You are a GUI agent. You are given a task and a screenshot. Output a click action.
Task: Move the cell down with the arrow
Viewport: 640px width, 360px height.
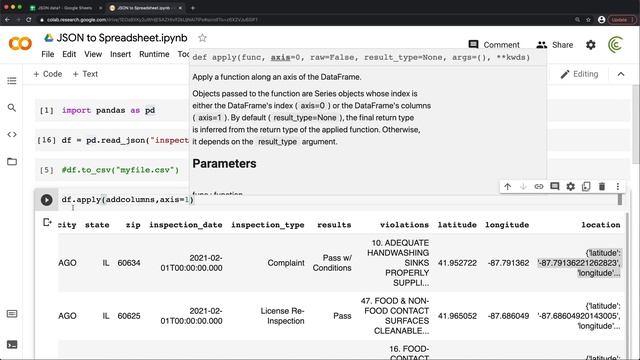[x=523, y=187]
